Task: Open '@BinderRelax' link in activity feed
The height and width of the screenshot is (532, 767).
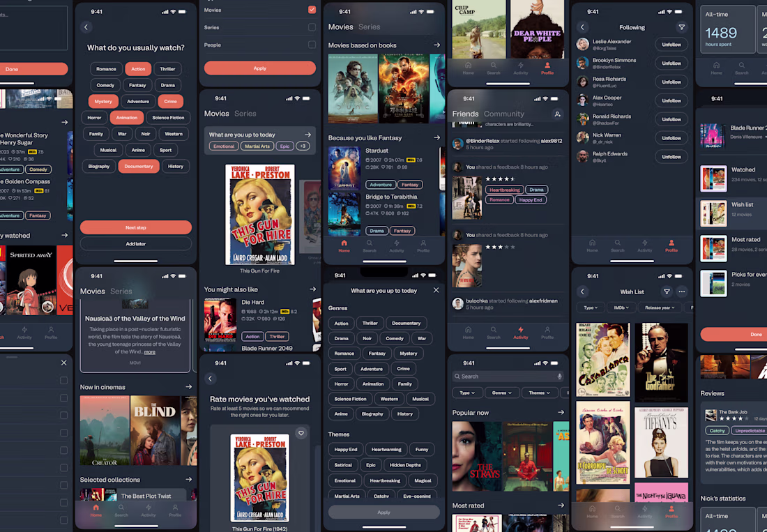Action: 483,141
